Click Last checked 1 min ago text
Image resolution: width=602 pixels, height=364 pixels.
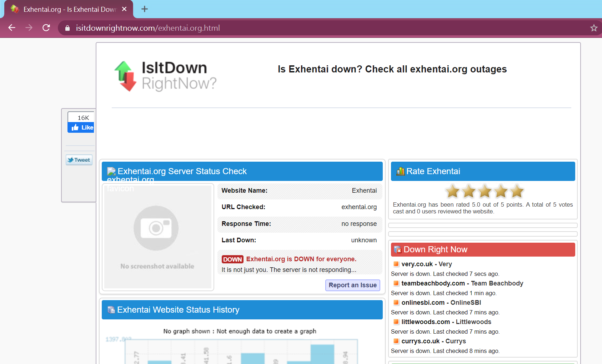click(x=465, y=293)
